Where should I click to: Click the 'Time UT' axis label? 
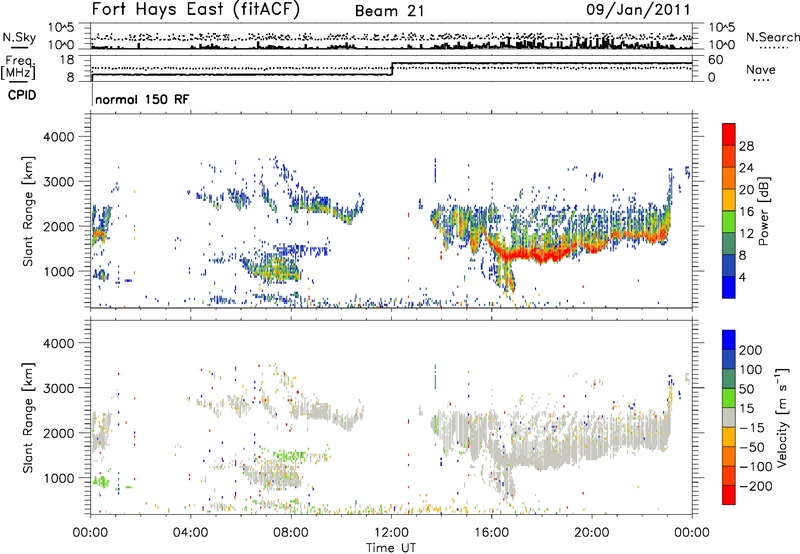pyautogui.click(x=391, y=548)
